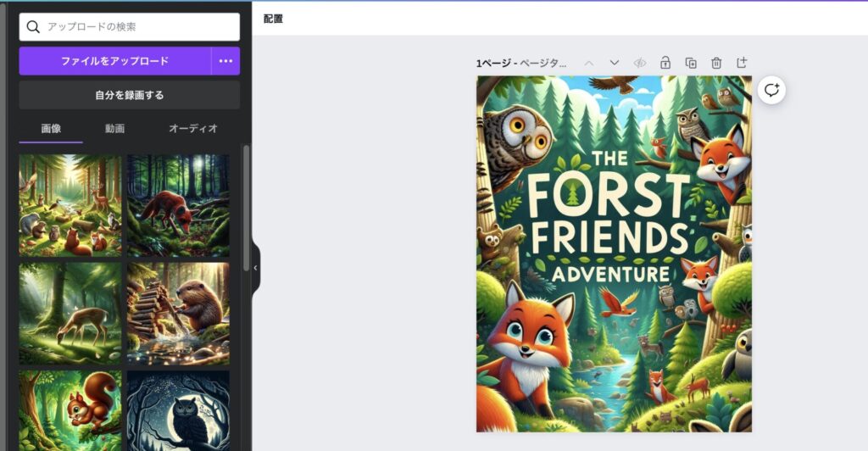Click the 自分を録画する button
This screenshot has width=868, height=451.
(x=130, y=95)
